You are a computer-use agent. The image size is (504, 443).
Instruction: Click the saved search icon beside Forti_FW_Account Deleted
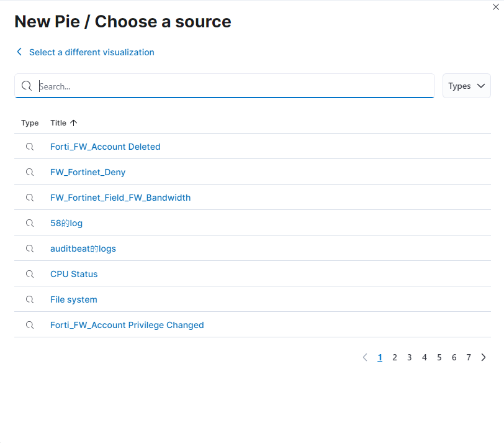30,147
